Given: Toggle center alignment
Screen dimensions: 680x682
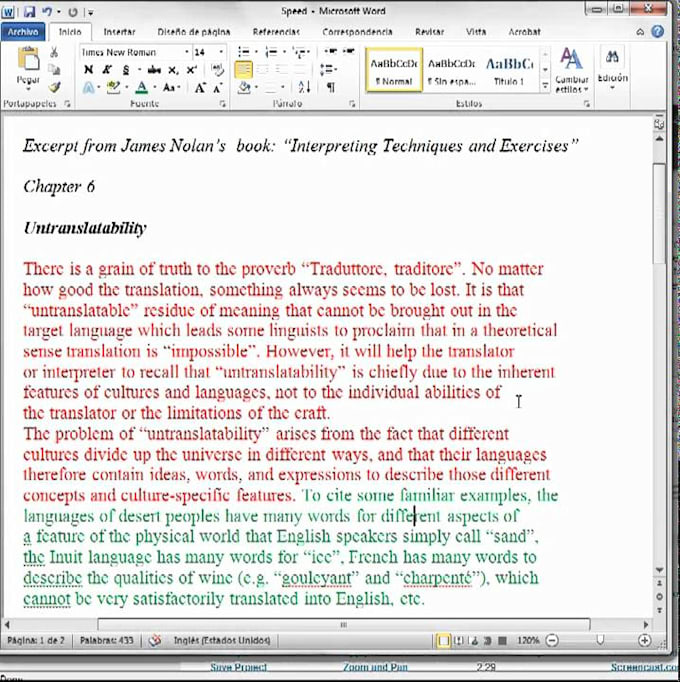Looking at the screenshot, I should pos(262,70).
